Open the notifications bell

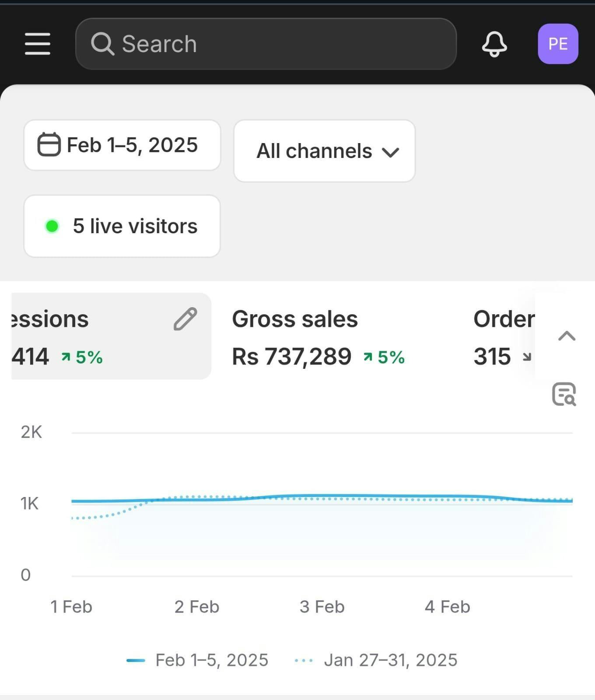point(494,44)
